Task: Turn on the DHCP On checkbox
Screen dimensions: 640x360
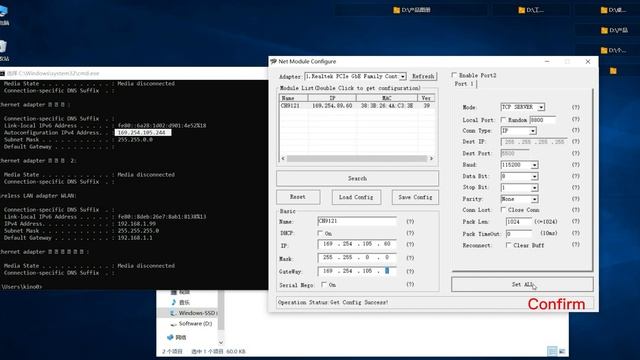Action: pos(320,233)
